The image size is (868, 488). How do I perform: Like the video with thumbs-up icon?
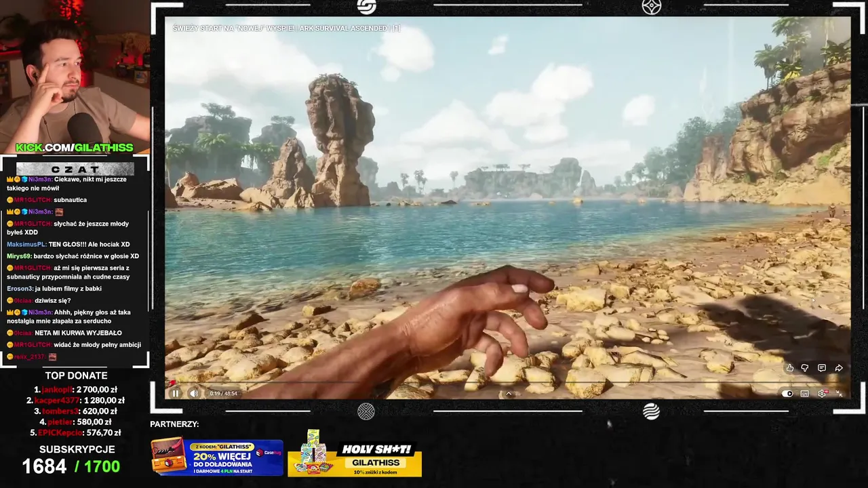coord(790,368)
